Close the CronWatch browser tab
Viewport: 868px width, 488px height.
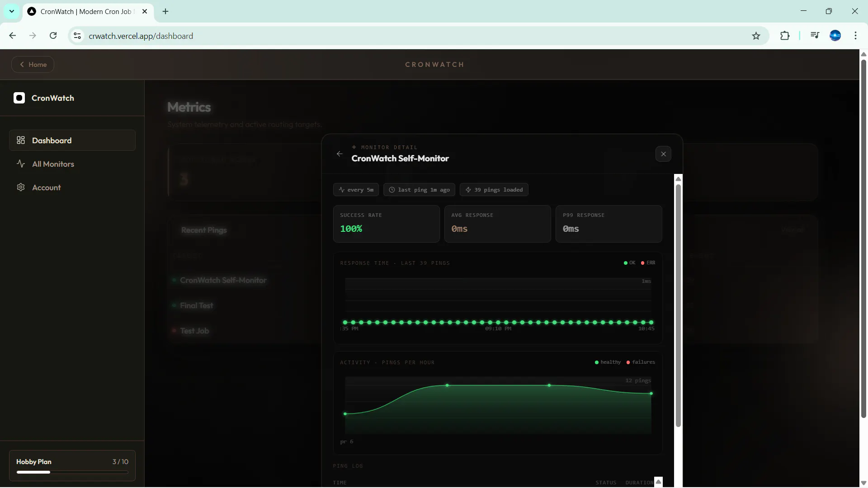pos(145,11)
